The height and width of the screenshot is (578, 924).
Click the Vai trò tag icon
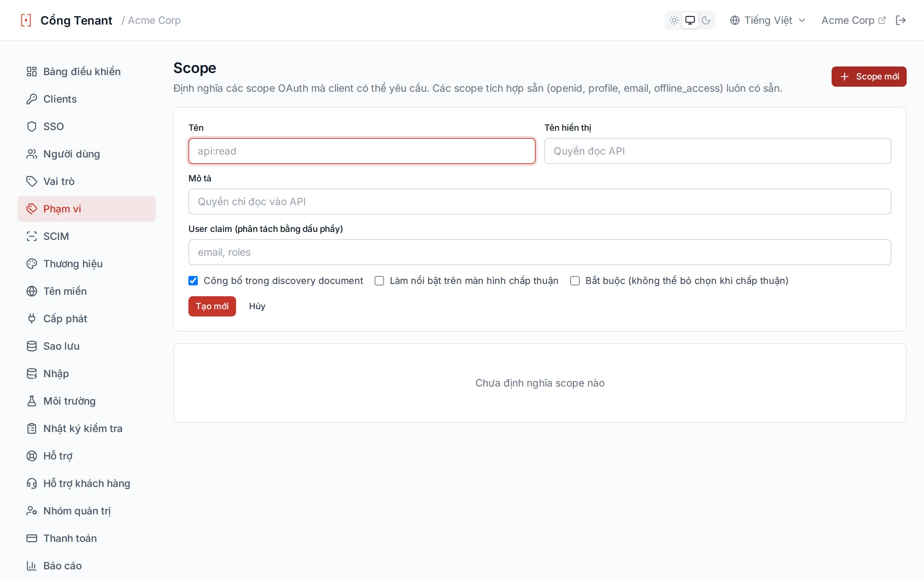pyautogui.click(x=32, y=181)
